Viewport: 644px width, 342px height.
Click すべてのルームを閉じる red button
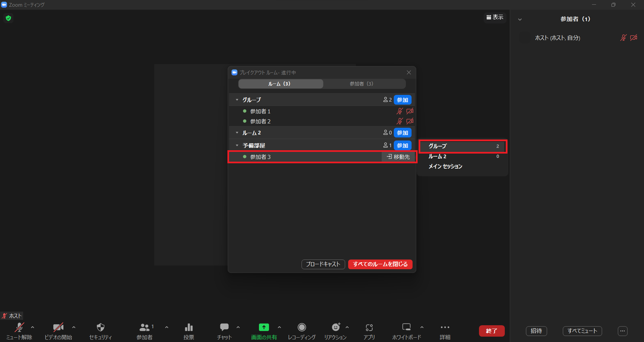pyautogui.click(x=380, y=264)
